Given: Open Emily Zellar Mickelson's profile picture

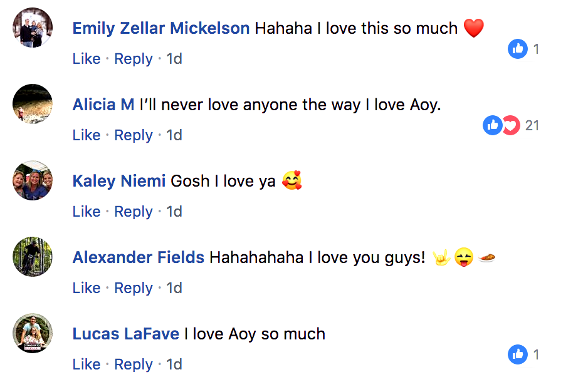Looking at the screenshot, I should click(33, 28).
